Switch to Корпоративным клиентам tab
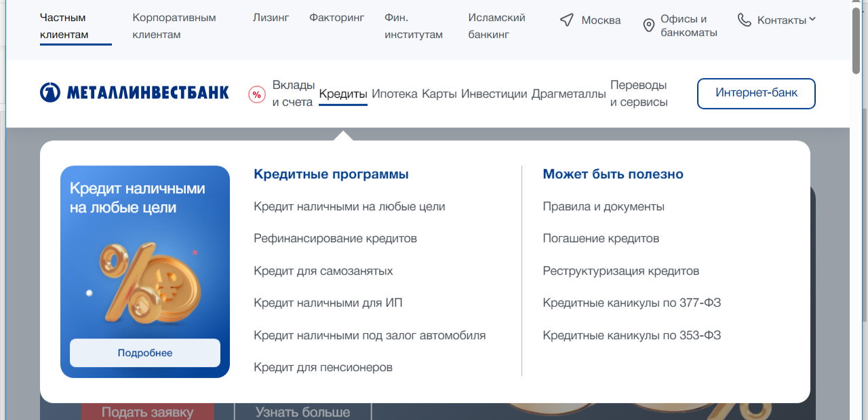Screen dimensions: 868x420 point(174,26)
